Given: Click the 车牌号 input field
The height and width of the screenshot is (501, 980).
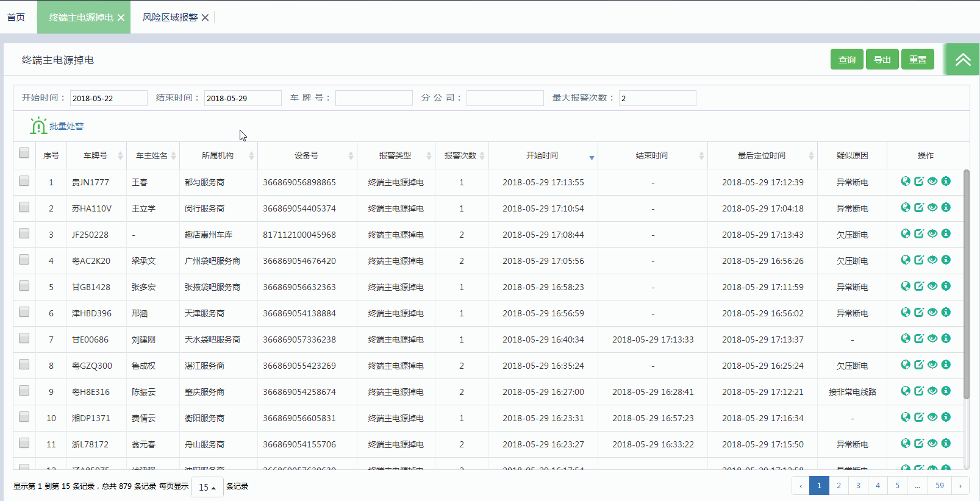Looking at the screenshot, I should tap(374, 98).
